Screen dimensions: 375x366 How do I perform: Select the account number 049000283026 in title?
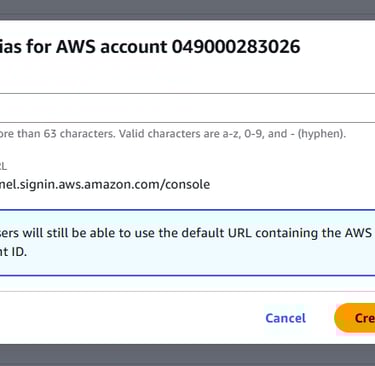pyautogui.click(x=236, y=46)
